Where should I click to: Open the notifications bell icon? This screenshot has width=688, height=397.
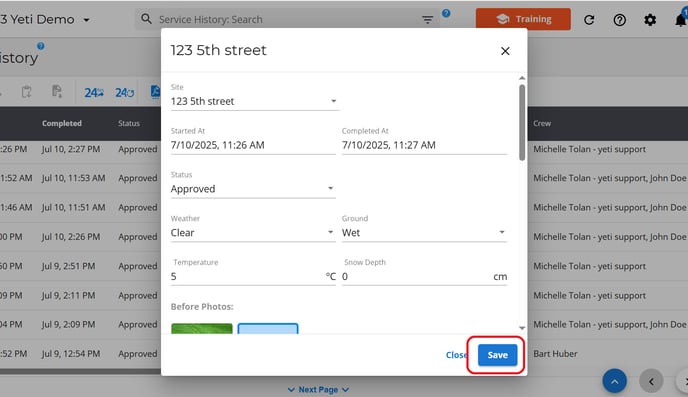tap(681, 20)
